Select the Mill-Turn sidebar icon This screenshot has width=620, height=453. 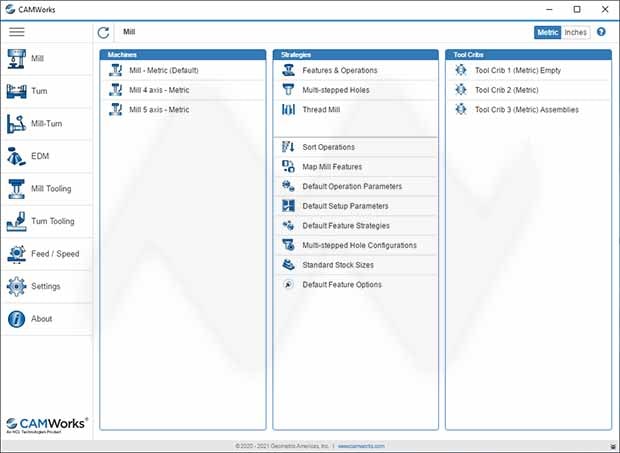coord(16,123)
